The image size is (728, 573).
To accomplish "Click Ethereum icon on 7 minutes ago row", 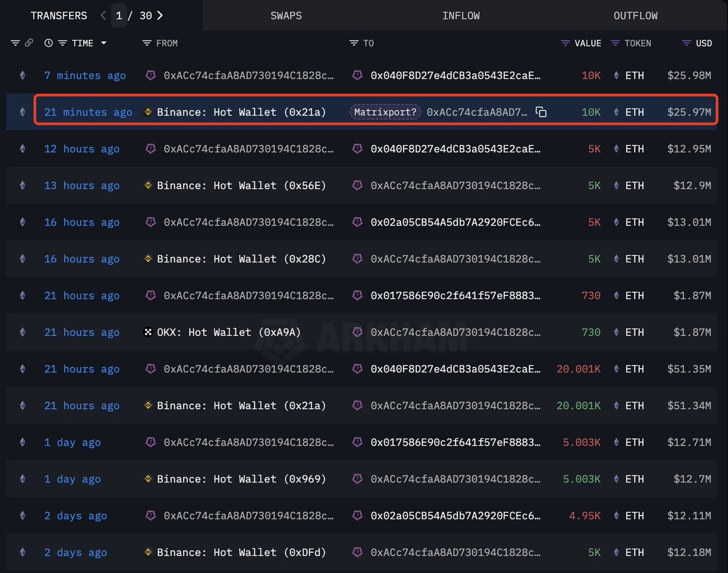I will [23, 76].
